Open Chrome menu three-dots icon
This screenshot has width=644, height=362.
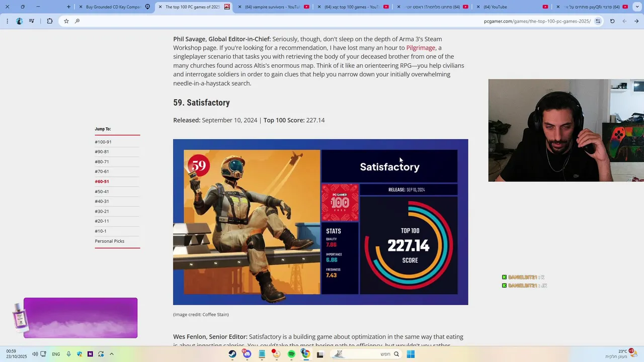coord(7,21)
